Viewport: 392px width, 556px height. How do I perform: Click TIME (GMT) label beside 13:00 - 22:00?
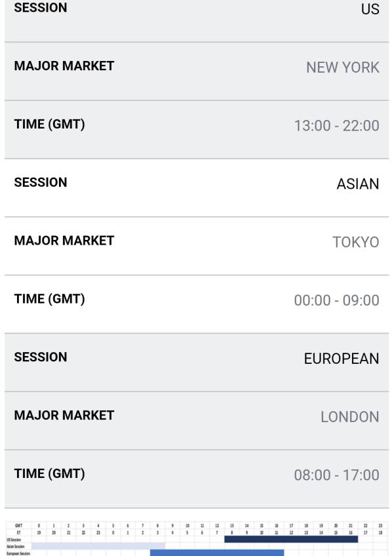point(50,124)
